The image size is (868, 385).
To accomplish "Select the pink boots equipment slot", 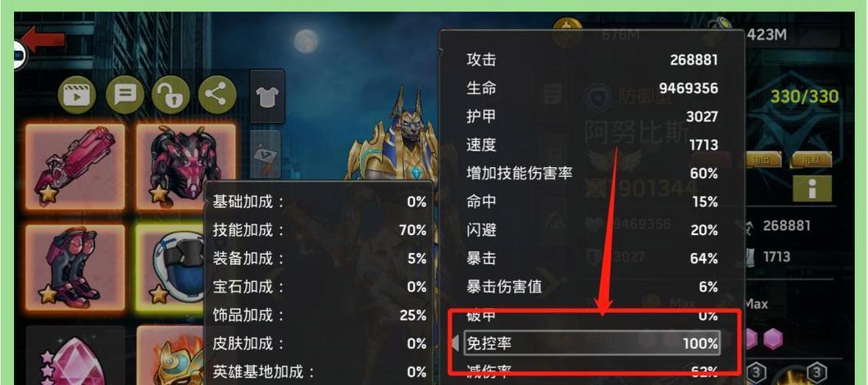I will 75,268.
